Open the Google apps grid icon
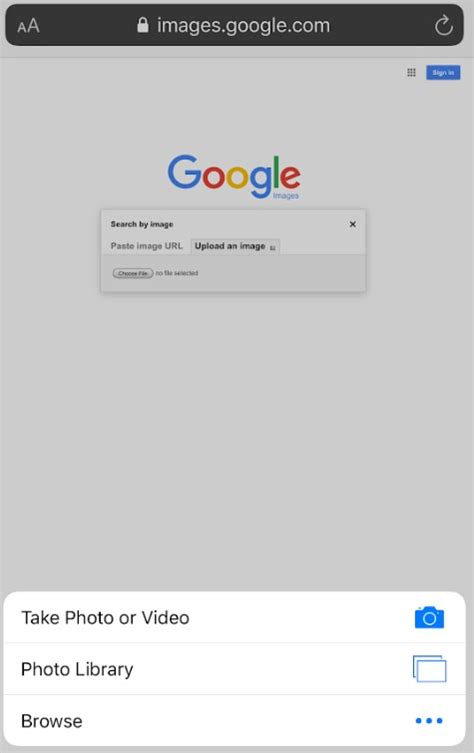This screenshot has height=753, width=474. 412,73
